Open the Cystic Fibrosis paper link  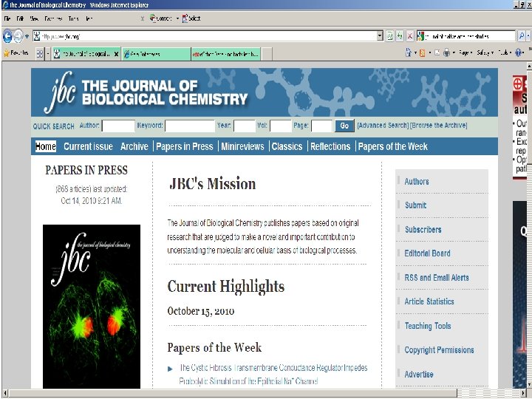coord(273,375)
